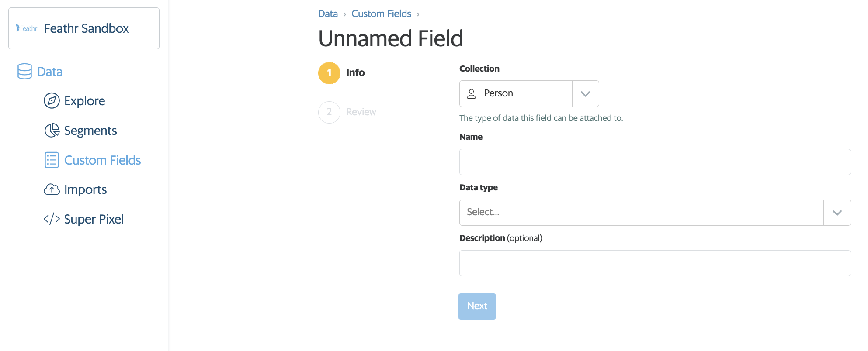Click the Imports cloud upload icon
Screen dimensions: 868x351
click(x=52, y=189)
